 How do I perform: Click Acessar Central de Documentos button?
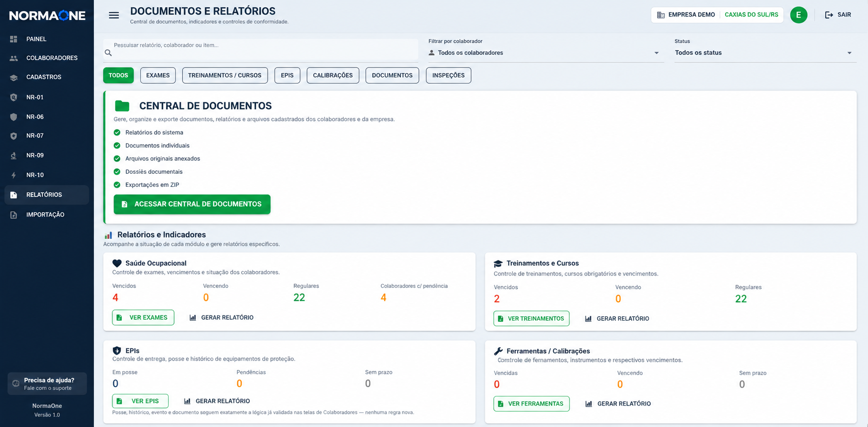click(192, 204)
